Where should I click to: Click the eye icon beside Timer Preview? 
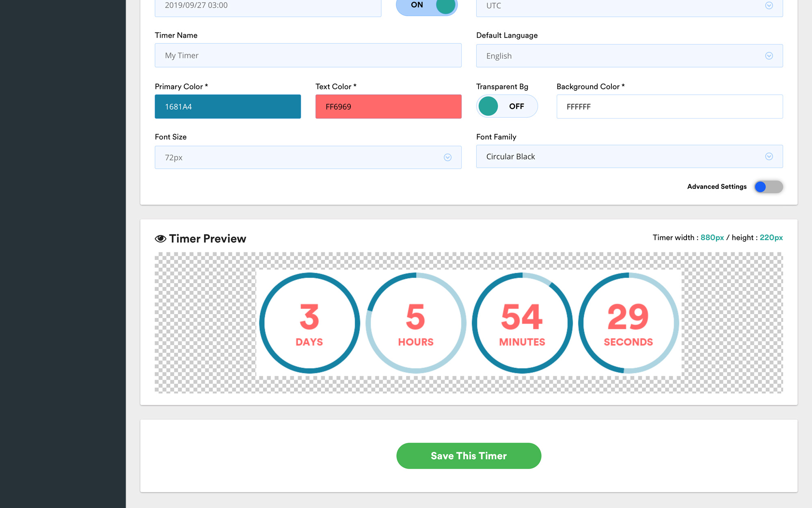pyautogui.click(x=160, y=239)
